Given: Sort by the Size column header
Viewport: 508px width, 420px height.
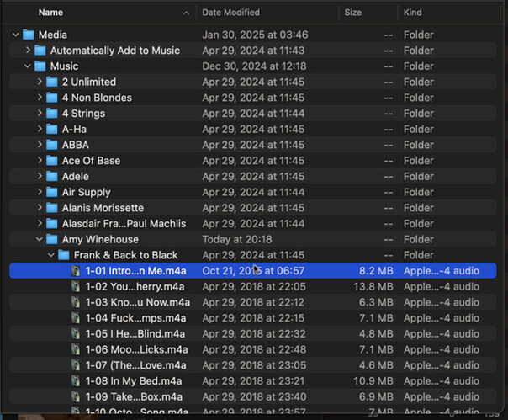Looking at the screenshot, I should [352, 13].
